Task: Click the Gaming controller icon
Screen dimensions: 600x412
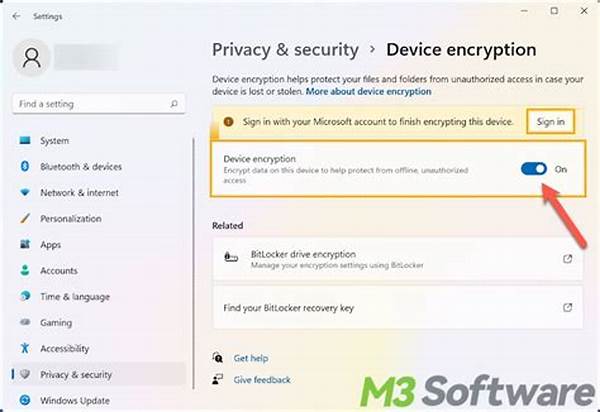Action: tap(25, 323)
